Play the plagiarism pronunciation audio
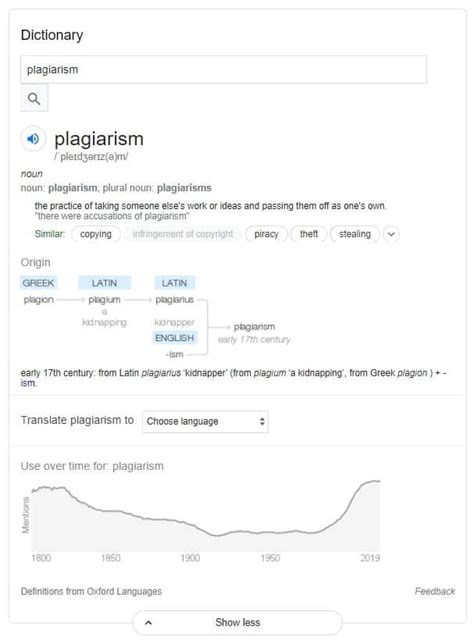The image size is (474, 640). 33,139
